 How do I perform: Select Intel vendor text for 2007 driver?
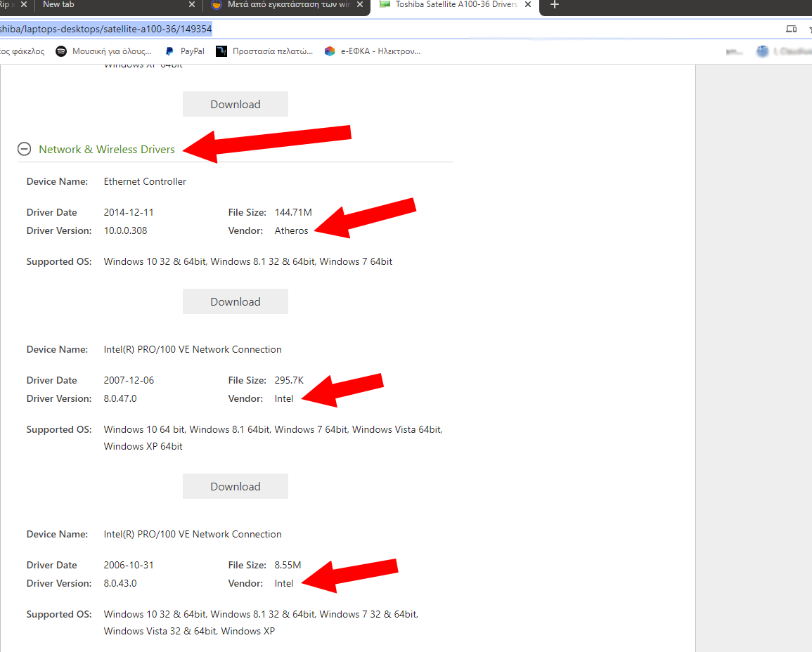pos(284,398)
